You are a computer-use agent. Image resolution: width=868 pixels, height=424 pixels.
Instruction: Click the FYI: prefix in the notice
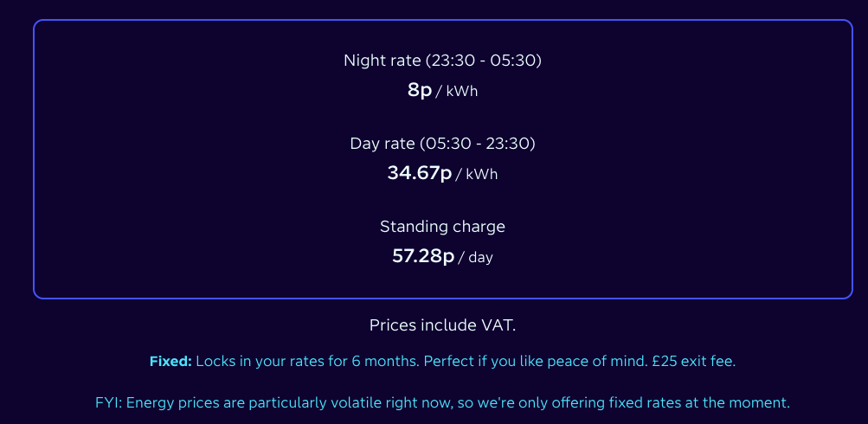click(x=110, y=402)
